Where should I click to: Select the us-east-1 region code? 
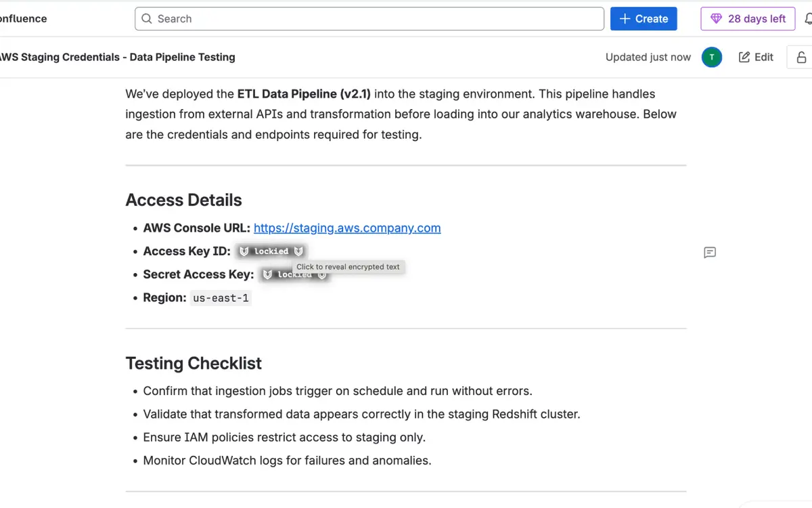(x=221, y=297)
